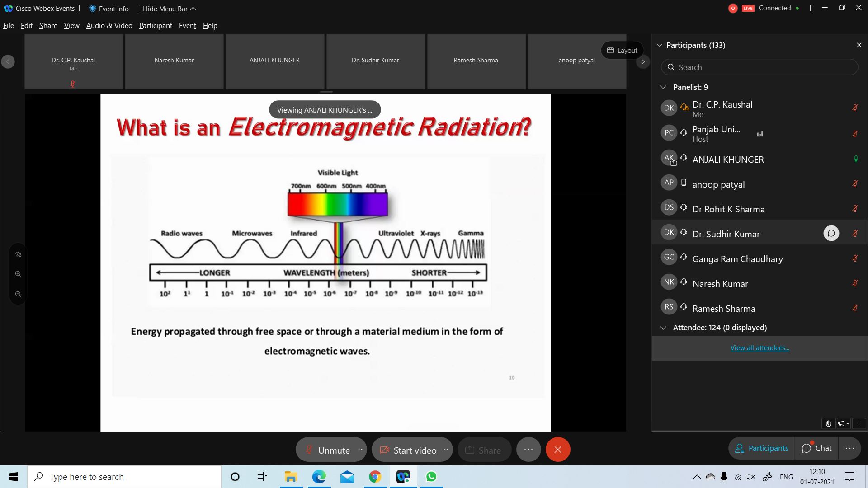The width and height of the screenshot is (868, 488).
Task: Open video options arrow beside Start video
Action: coord(446,450)
